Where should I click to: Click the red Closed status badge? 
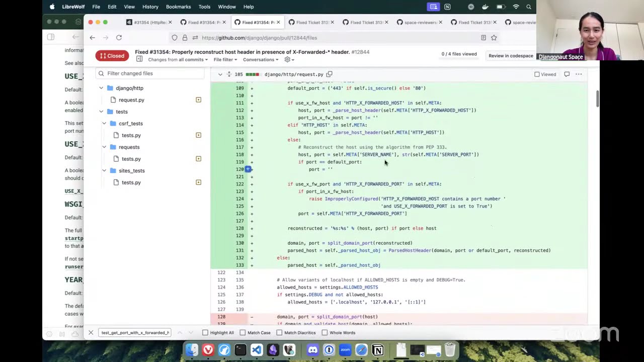(x=112, y=56)
